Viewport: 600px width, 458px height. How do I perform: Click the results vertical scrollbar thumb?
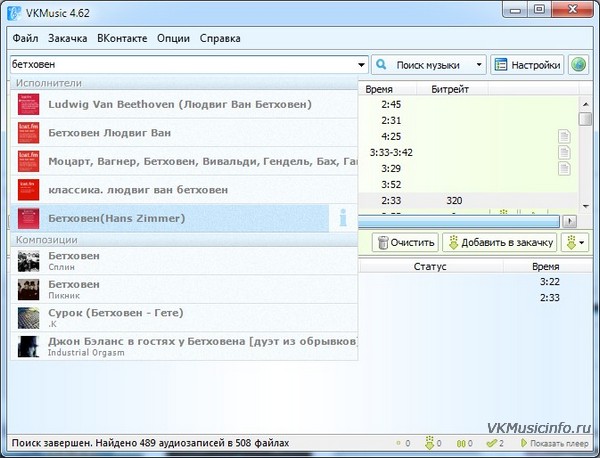pos(585,119)
